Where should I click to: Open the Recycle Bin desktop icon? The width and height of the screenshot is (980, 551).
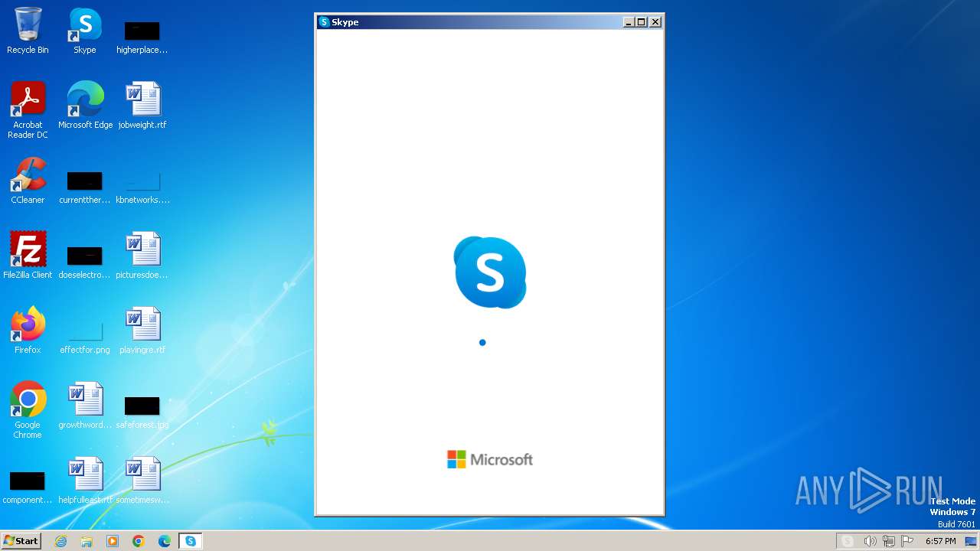(28, 31)
